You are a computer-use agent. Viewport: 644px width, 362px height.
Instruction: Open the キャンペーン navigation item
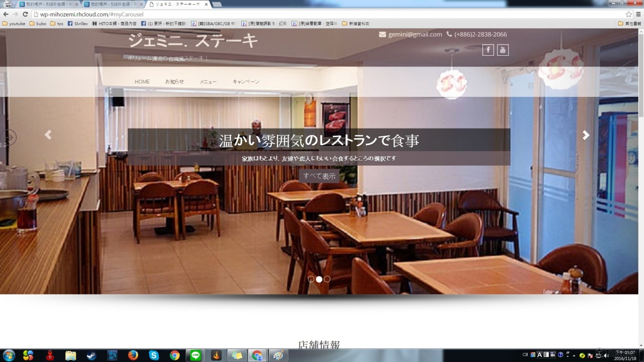point(246,82)
